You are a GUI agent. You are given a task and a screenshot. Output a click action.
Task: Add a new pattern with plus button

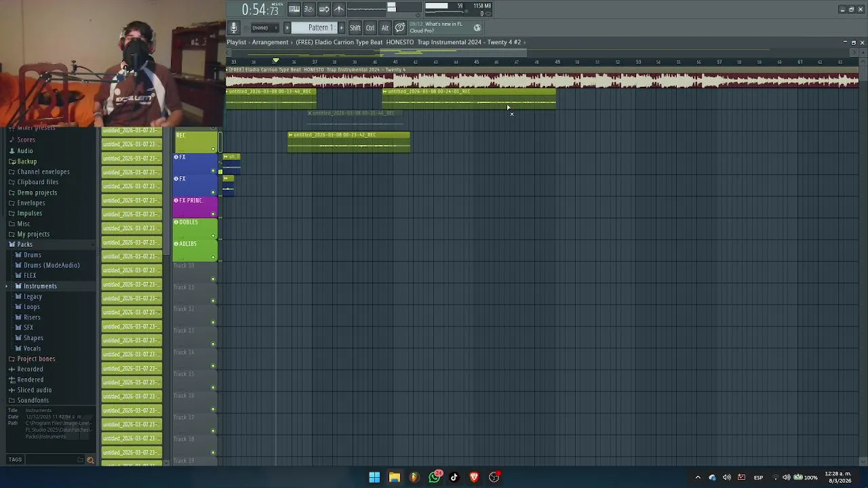(x=341, y=28)
